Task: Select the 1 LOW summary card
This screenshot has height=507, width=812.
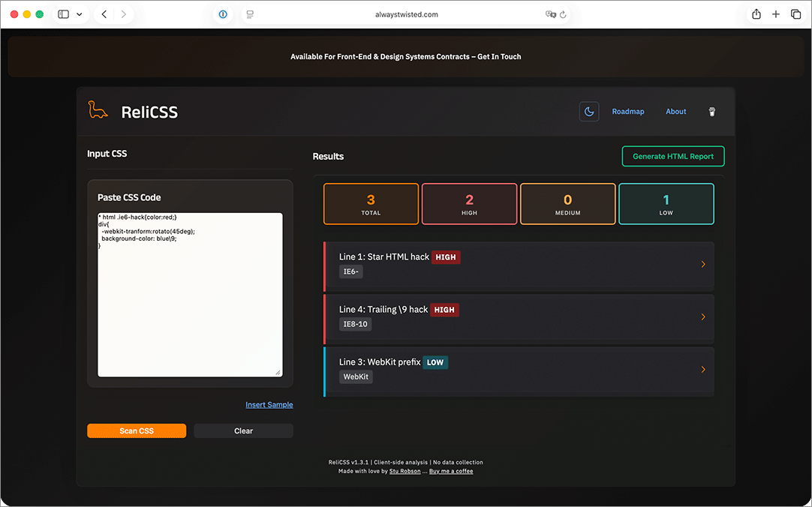Action: tap(666, 204)
